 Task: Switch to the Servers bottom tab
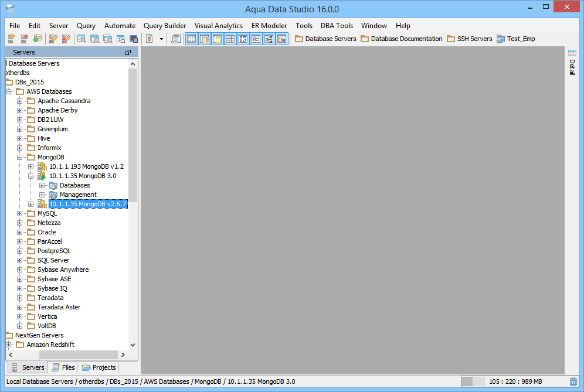[28, 367]
